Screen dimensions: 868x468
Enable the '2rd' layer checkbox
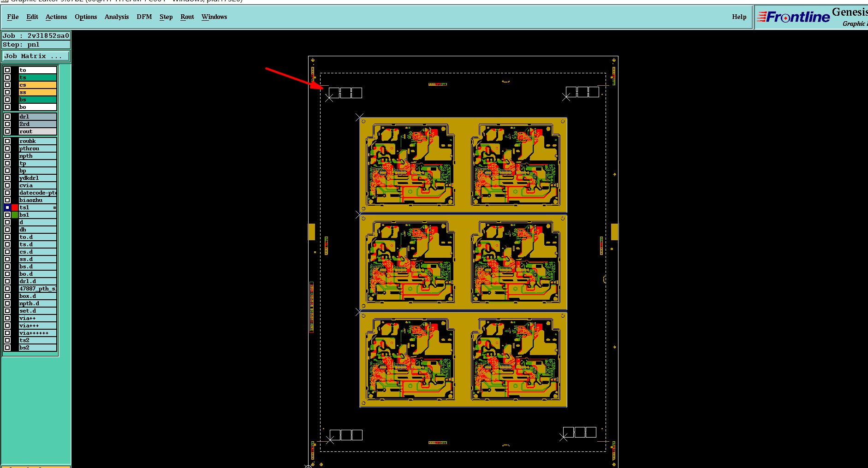pyautogui.click(x=7, y=124)
